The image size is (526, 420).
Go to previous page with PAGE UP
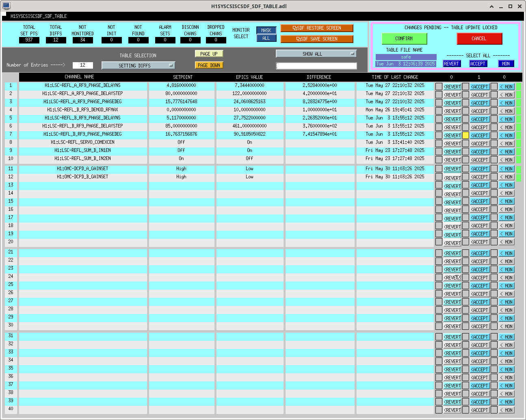pyautogui.click(x=209, y=54)
